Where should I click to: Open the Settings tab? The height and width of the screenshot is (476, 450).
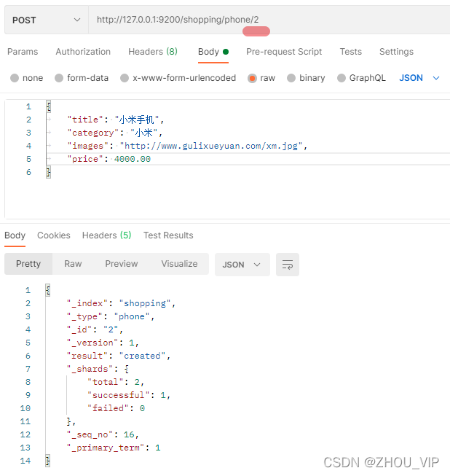tap(396, 52)
